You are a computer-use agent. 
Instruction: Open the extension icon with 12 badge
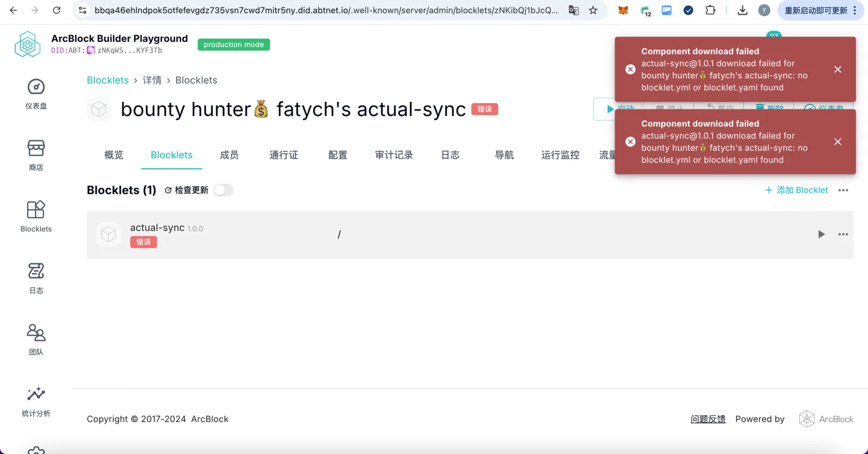646,10
